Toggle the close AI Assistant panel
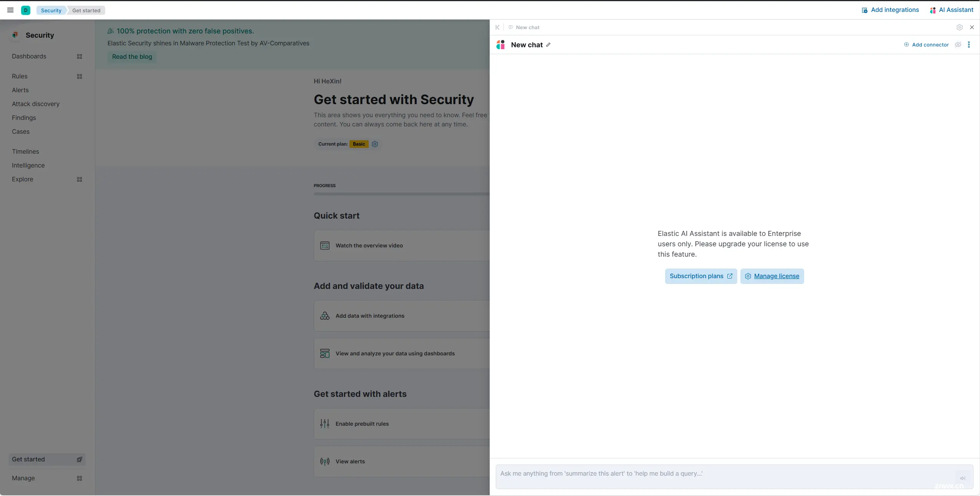The width and height of the screenshot is (980, 496). point(972,27)
